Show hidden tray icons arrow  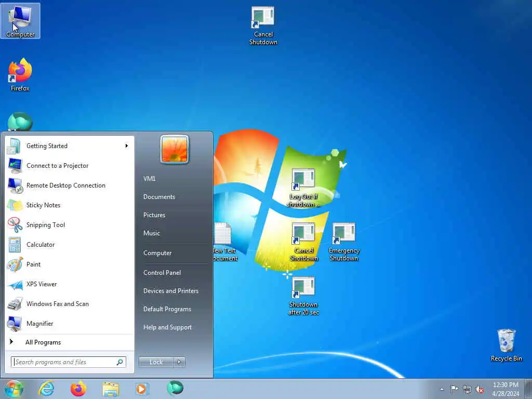click(442, 389)
